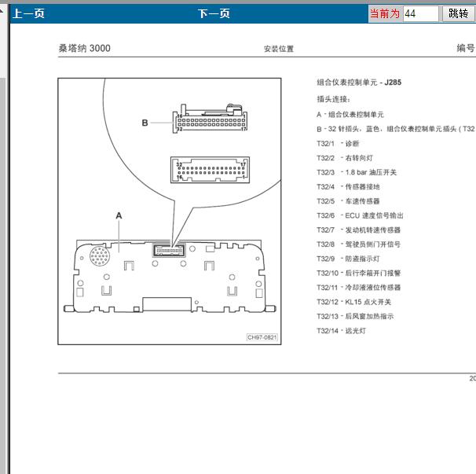476x474 pixels.
Task: Click the 当前为 label
Action: tap(385, 13)
